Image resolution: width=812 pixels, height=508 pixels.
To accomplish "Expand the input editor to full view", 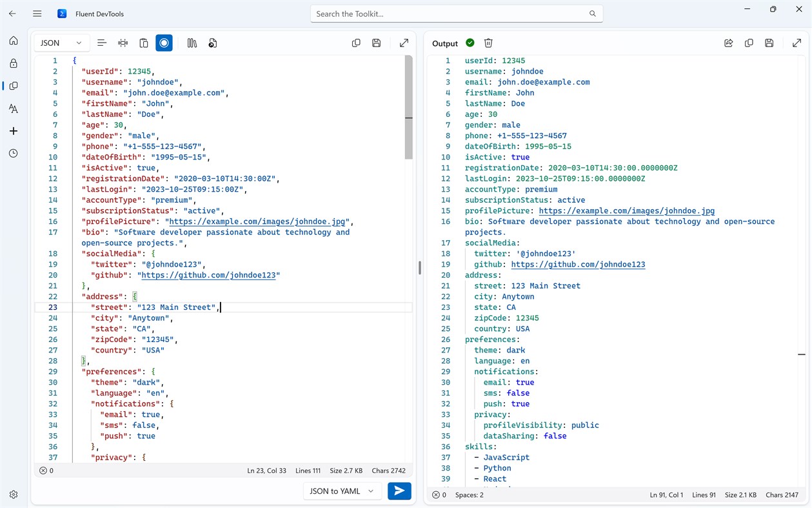I will point(404,43).
